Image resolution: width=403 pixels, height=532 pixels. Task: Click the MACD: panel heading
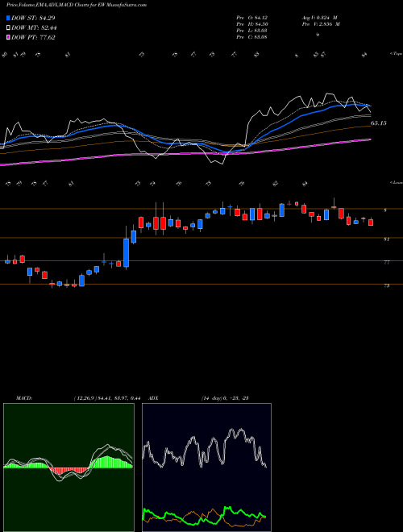pos(24,398)
